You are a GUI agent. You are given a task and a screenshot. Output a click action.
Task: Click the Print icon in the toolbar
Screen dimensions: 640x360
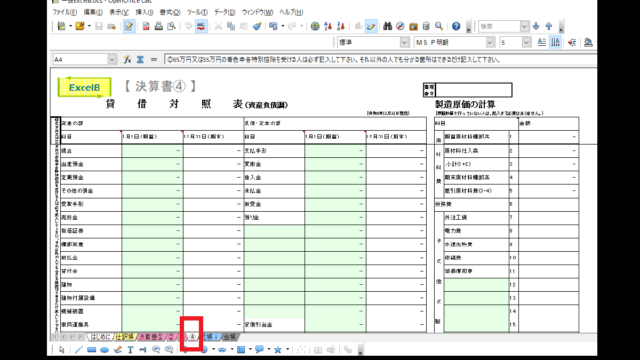click(158, 27)
